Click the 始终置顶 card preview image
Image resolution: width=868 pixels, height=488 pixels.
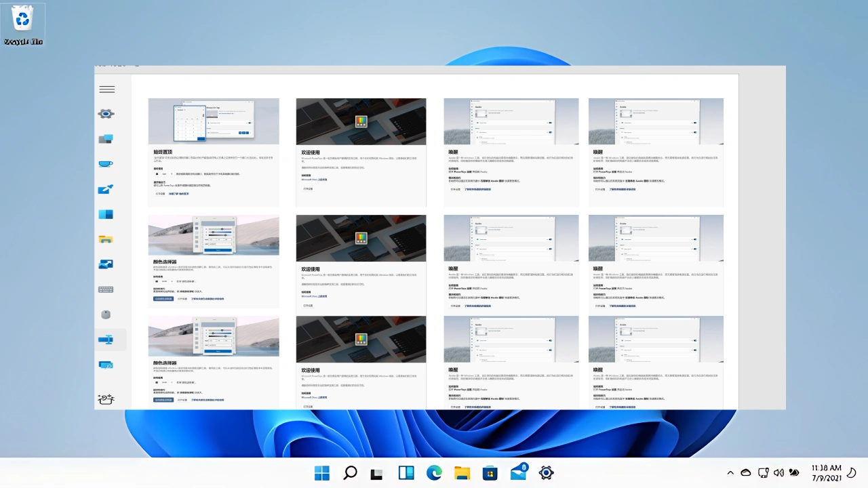coord(214,121)
